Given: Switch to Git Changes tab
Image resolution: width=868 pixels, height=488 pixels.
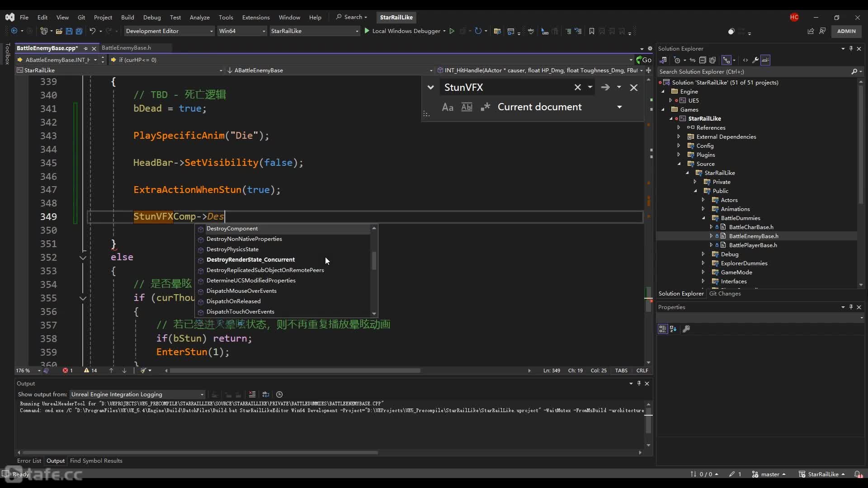Looking at the screenshot, I should pos(725,294).
